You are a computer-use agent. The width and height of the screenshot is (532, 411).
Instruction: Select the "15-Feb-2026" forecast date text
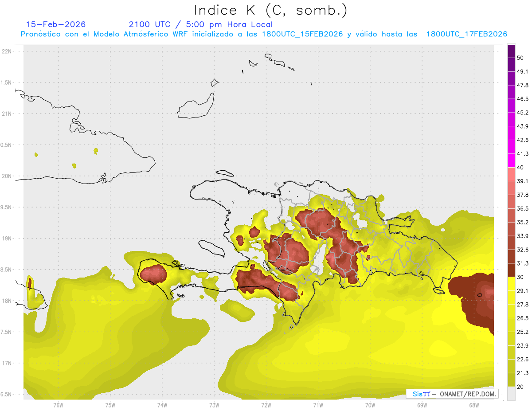click(x=56, y=24)
